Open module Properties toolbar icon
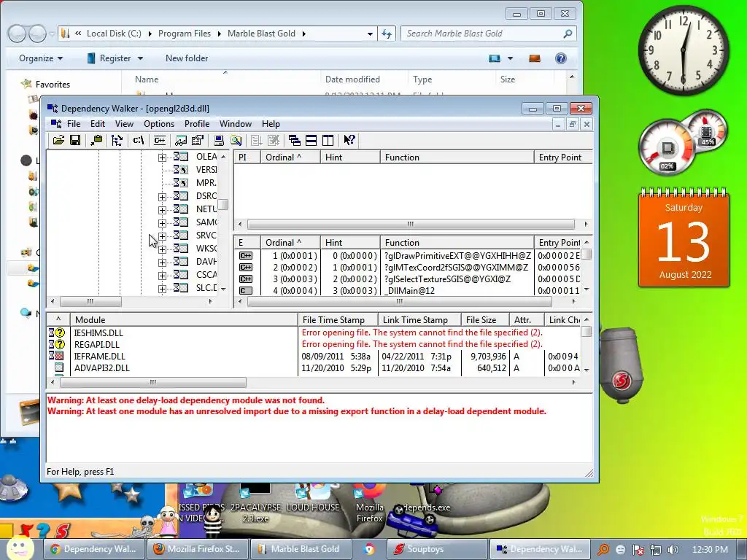Image resolution: width=747 pixels, height=560 pixels. point(197,140)
